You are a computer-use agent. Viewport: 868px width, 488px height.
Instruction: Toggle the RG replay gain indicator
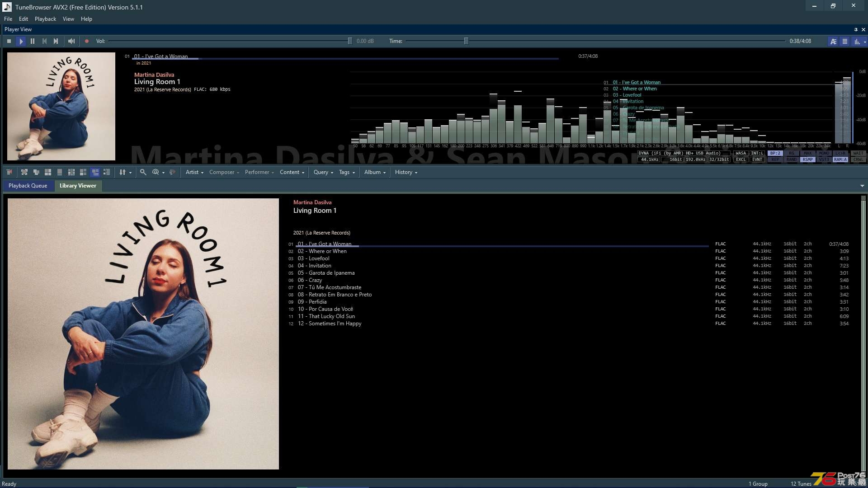pyautogui.click(x=792, y=153)
